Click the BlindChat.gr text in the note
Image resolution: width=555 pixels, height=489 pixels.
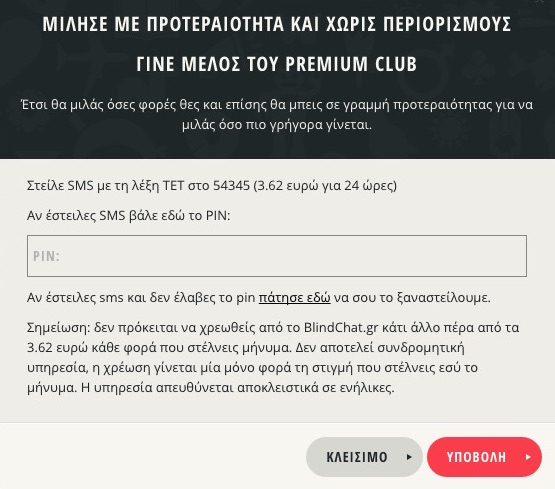pyautogui.click(x=341, y=328)
